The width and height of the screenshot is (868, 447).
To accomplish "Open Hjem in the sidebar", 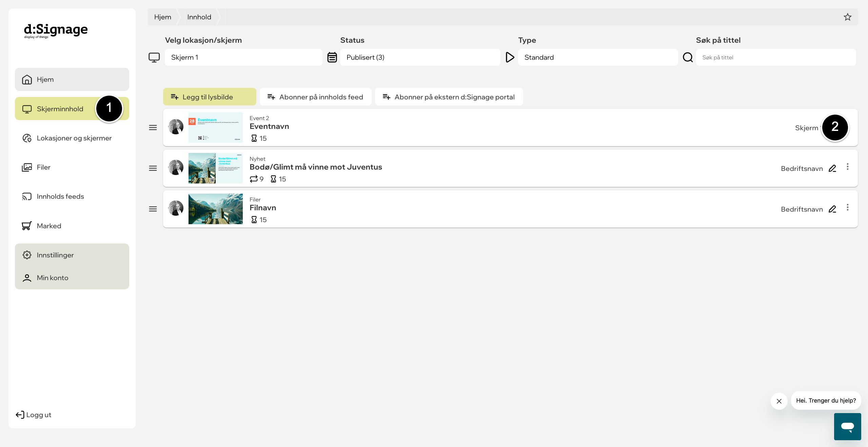I will (72, 79).
